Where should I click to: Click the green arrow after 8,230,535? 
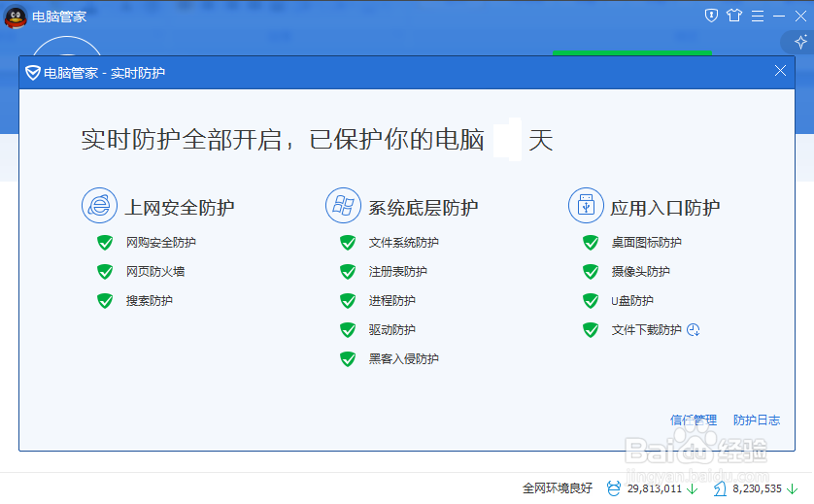tap(793, 488)
